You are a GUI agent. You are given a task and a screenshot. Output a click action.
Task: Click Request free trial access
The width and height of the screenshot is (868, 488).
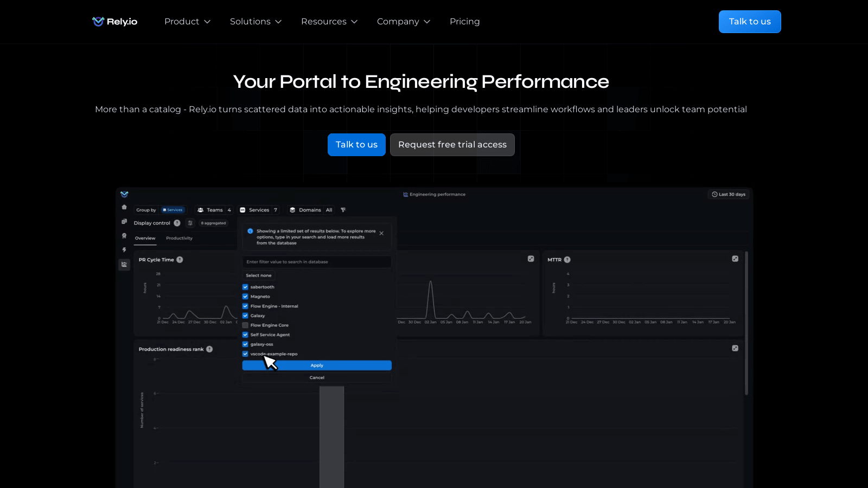pyautogui.click(x=452, y=145)
